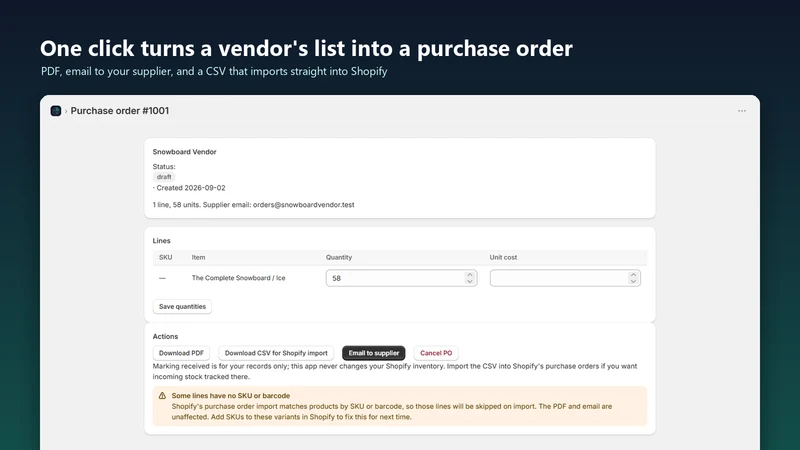Click the Save quantities button

tap(182, 307)
